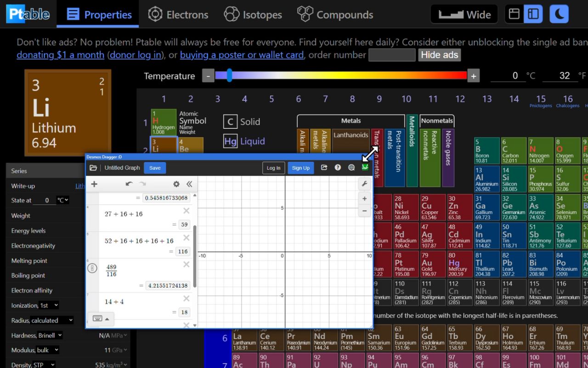Screen dimensions: 588x368
Task: Focus the order number input field
Action: (x=392, y=55)
